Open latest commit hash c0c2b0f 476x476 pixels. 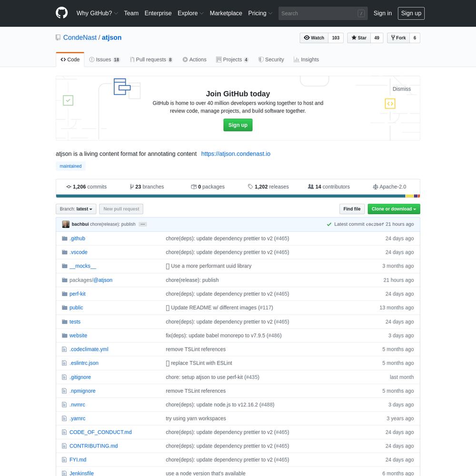click(x=375, y=224)
